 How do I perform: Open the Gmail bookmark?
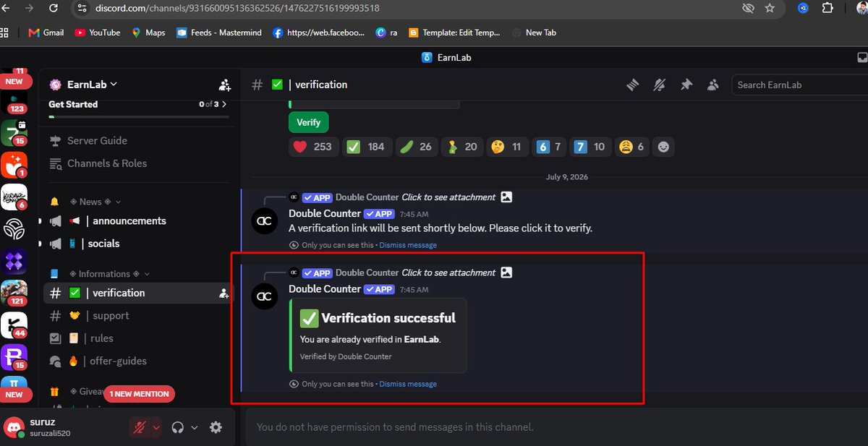click(46, 33)
